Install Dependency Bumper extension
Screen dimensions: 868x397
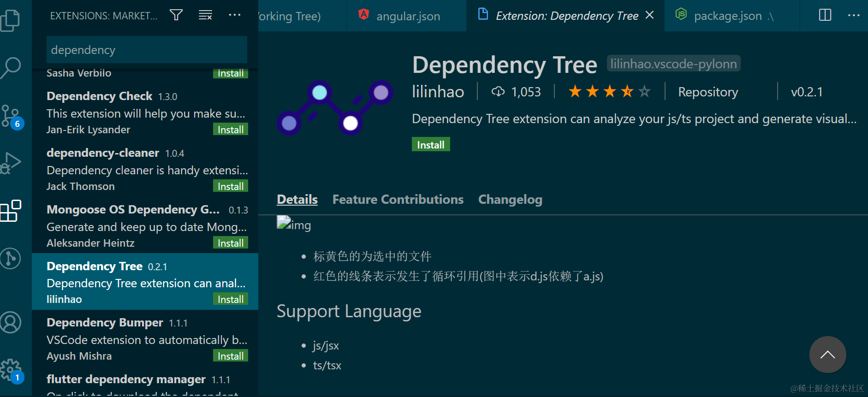tap(231, 356)
